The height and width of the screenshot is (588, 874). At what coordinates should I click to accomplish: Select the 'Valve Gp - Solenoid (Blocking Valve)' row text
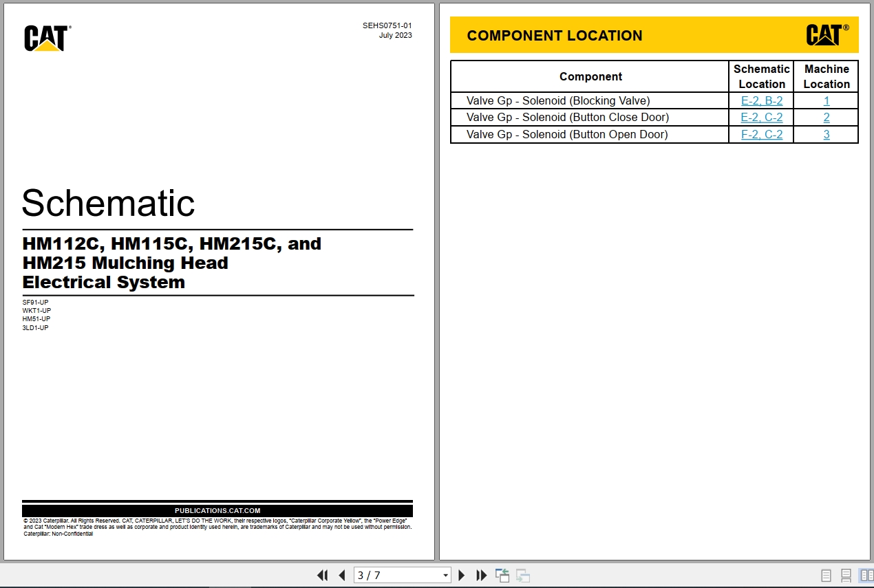558,100
